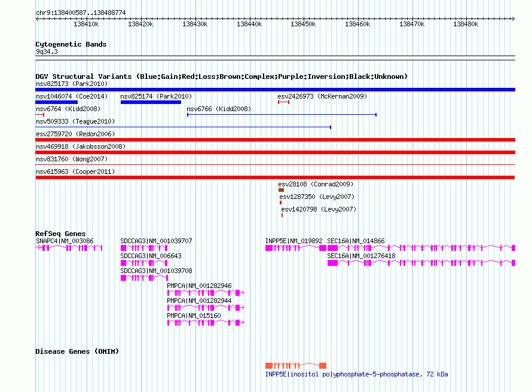
Task: Select PMPCA|NM_001282944 transcript label
Action: tap(199, 301)
